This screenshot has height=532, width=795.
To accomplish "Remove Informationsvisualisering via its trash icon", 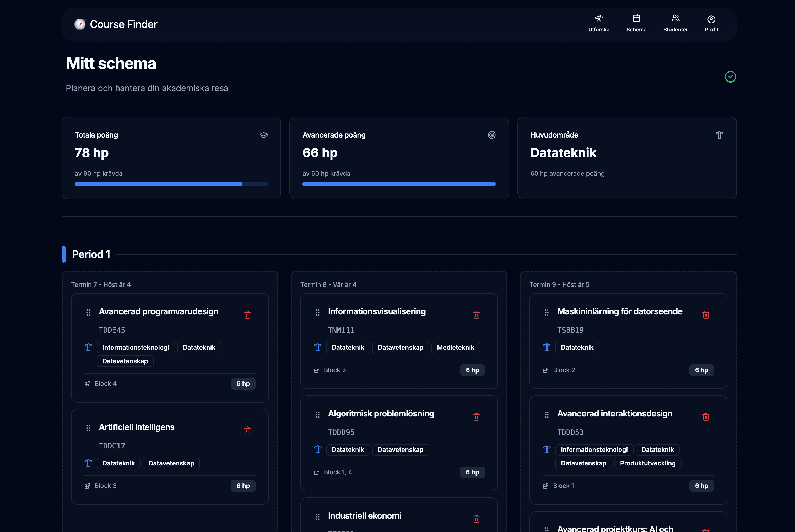I will tap(477, 315).
